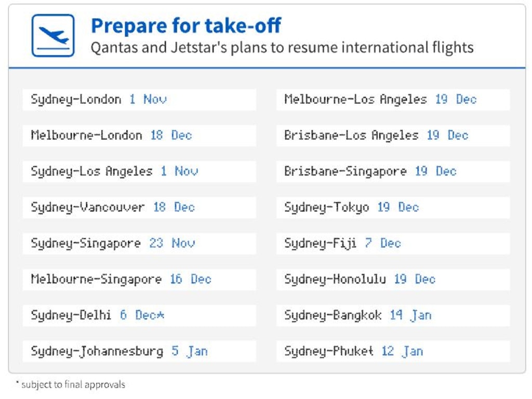Select the Sydney-Johannesburg 5 Jan row

(139, 352)
